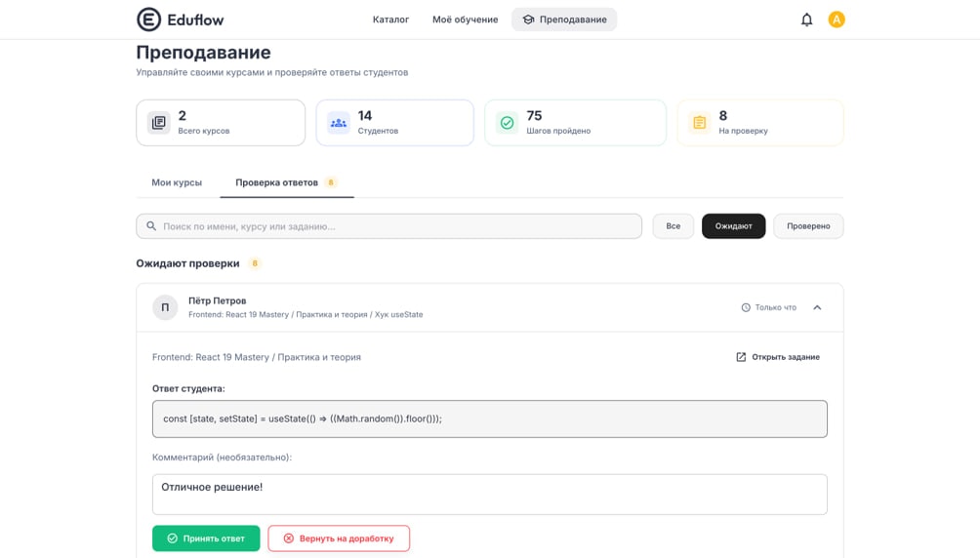Click into the comment field 'Отличное решение!'
Image resolution: width=980 pixels, height=558 pixels.
click(489, 495)
